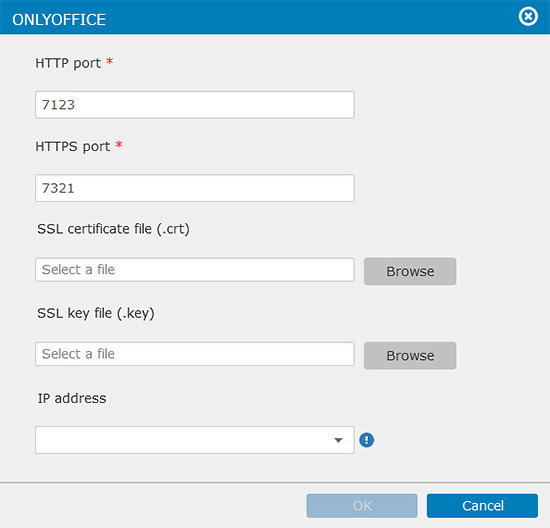
Task: Click the 'HTTPS port' label
Action: [x=73, y=146]
